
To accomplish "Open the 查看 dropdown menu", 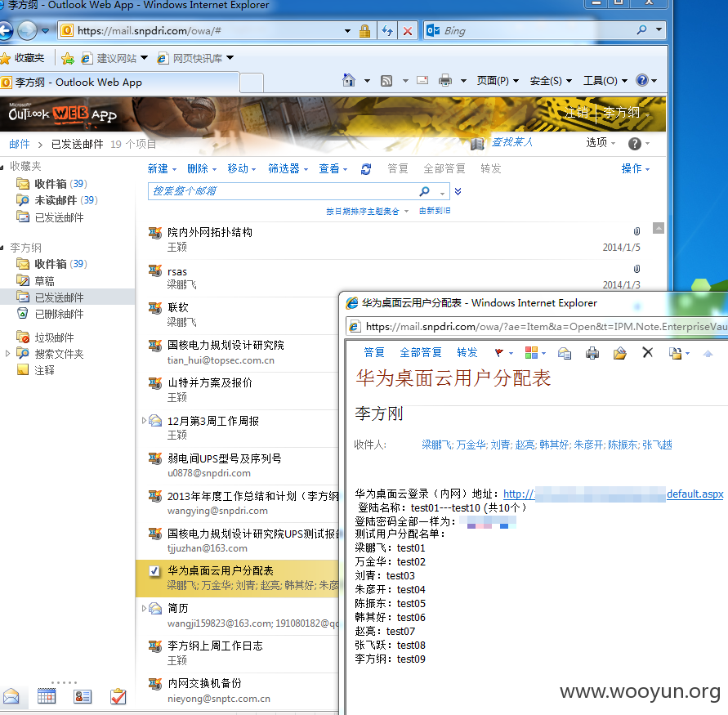I will [x=333, y=168].
